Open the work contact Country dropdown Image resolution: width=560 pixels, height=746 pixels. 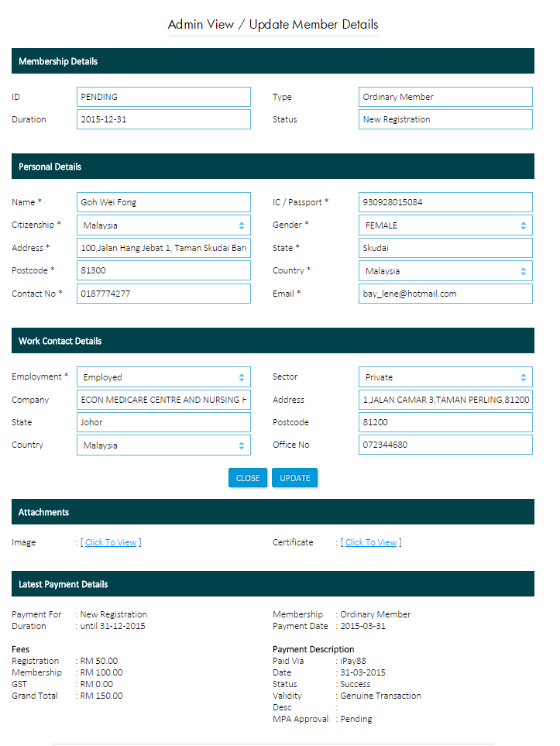click(x=163, y=445)
